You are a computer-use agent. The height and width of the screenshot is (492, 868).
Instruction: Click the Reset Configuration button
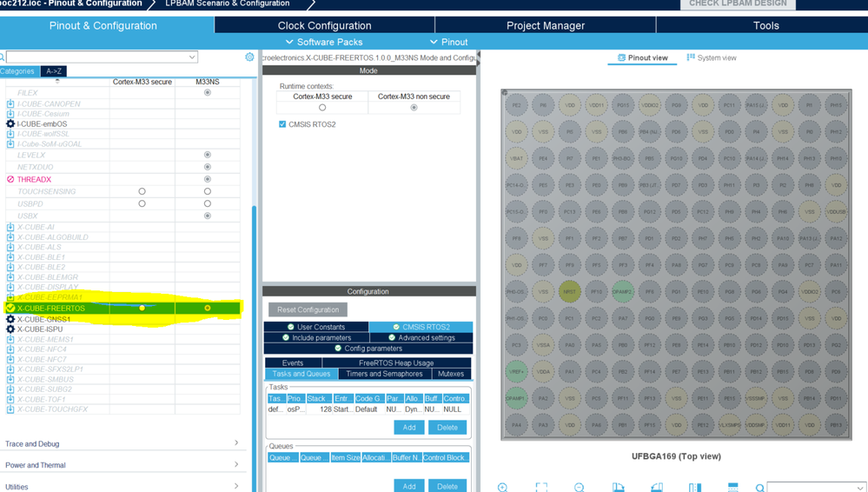(308, 309)
